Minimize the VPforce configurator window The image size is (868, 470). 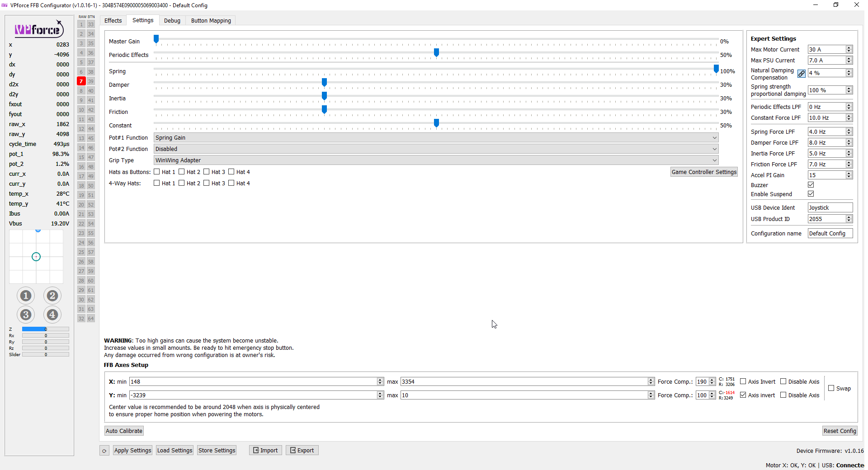(816, 5)
